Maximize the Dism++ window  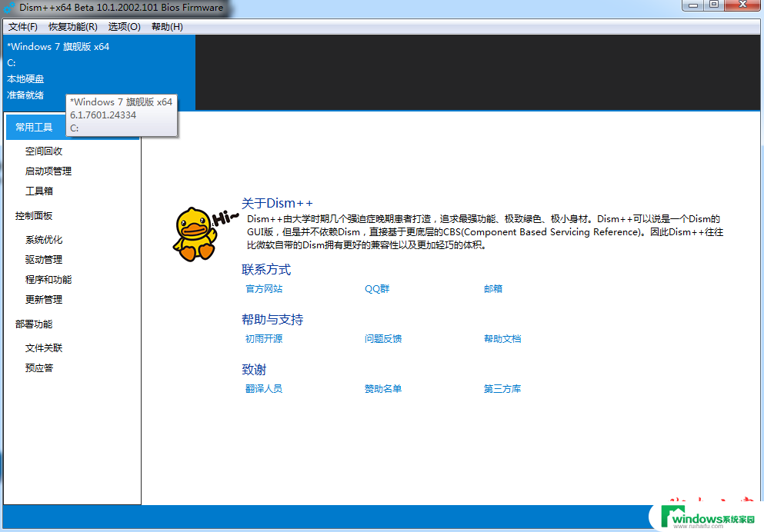(x=714, y=5)
